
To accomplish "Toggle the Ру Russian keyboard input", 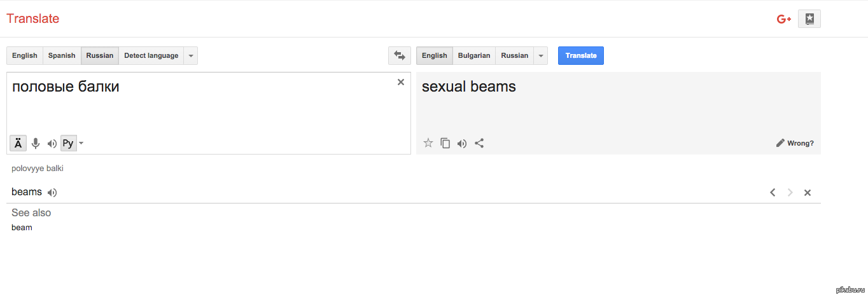I will coord(68,144).
